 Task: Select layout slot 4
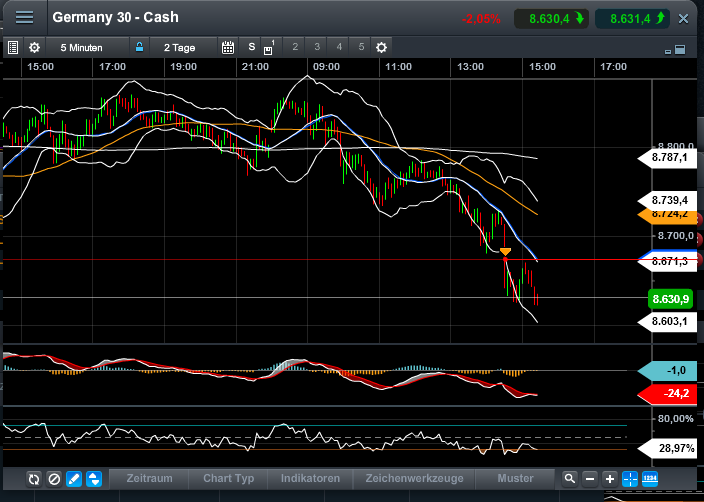[339, 47]
